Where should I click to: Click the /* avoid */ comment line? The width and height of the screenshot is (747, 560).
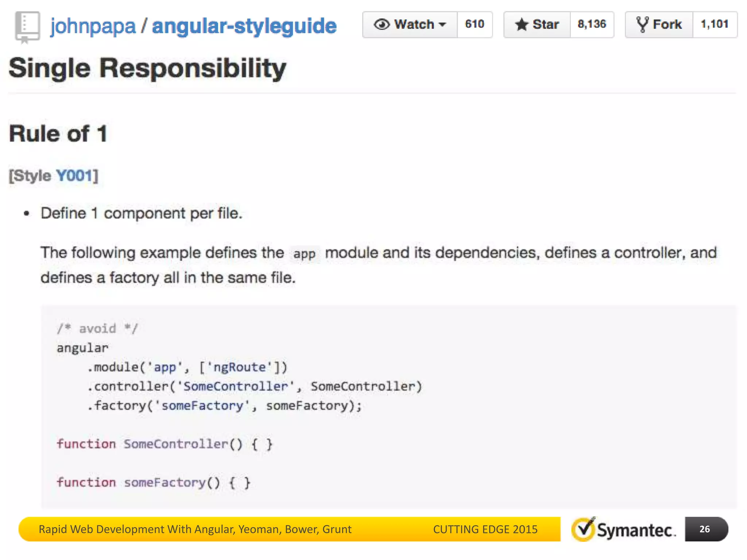tap(97, 328)
